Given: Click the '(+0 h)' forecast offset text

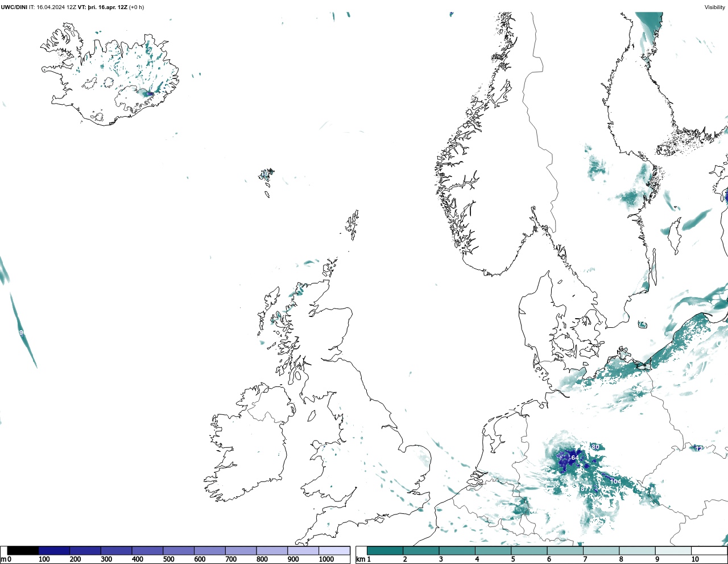Looking at the screenshot, I should (136, 7).
